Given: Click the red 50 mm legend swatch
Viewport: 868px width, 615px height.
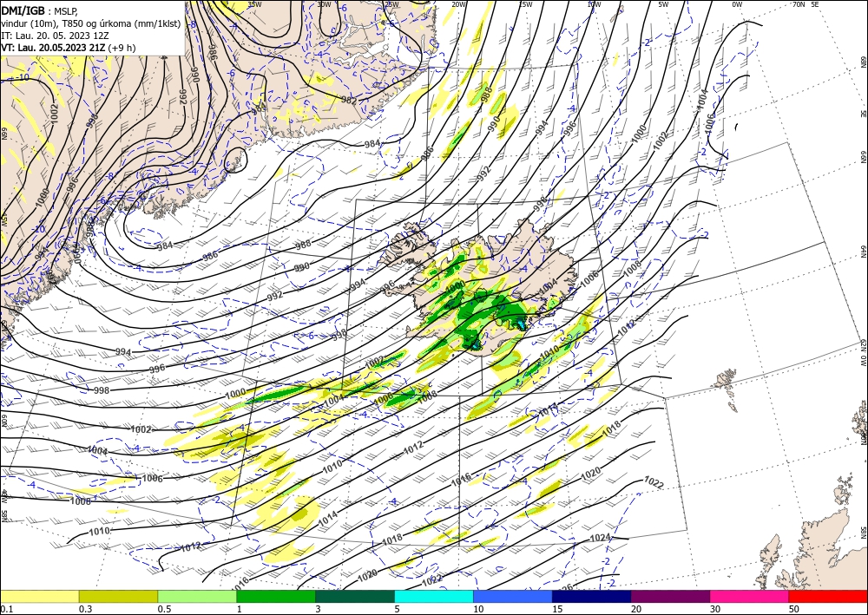Looking at the screenshot, I should pyautogui.click(x=828, y=596).
